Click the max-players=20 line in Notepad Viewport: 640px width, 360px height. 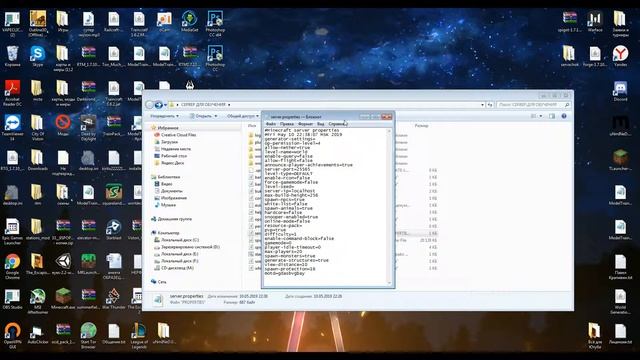click(x=283, y=251)
